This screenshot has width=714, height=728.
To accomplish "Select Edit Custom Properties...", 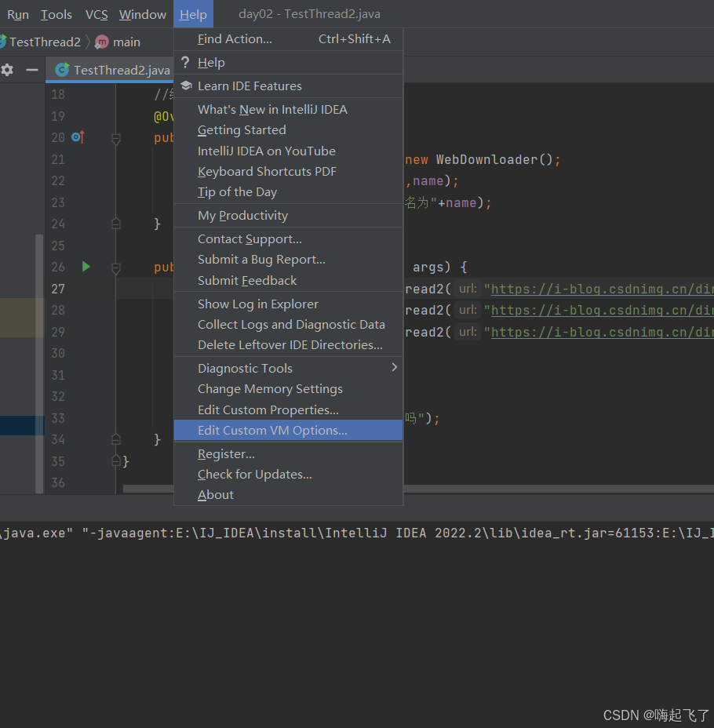I will point(288,410).
